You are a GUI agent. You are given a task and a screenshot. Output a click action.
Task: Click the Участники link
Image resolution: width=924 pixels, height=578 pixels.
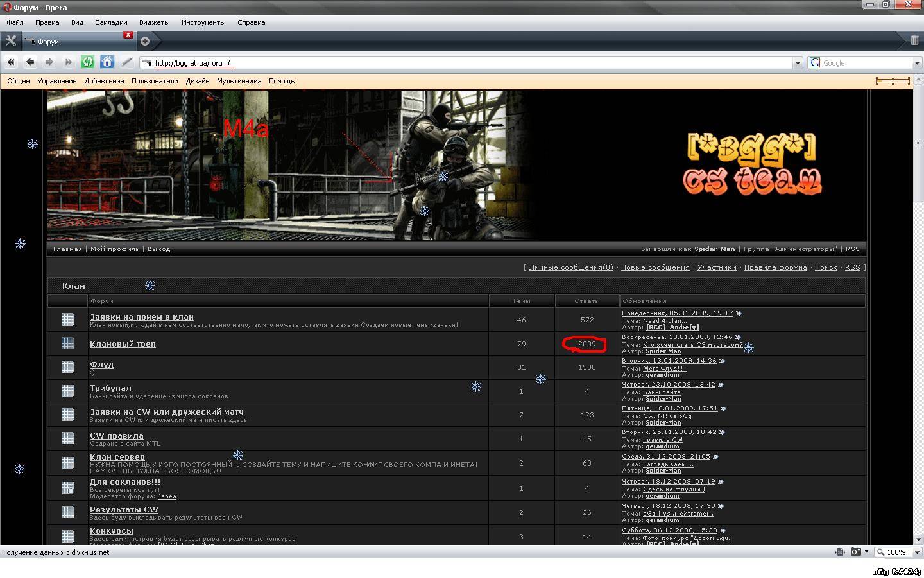click(717, 267)
